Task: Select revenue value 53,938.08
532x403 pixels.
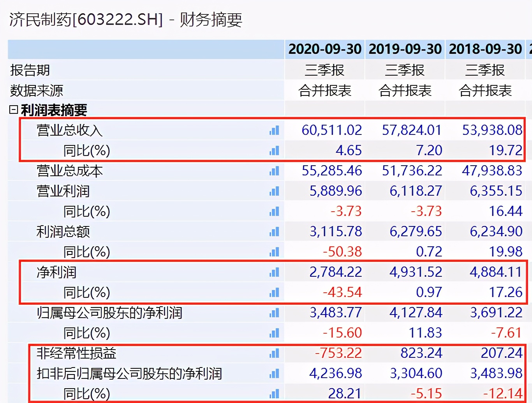Action: click(x=492, y=130)
